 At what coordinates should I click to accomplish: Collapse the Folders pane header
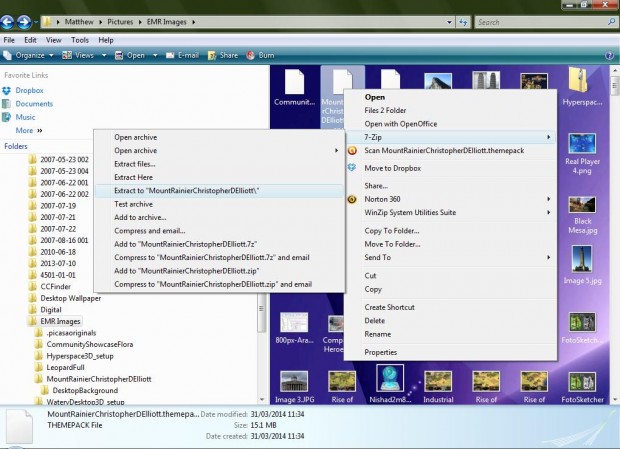coord(16,146)
